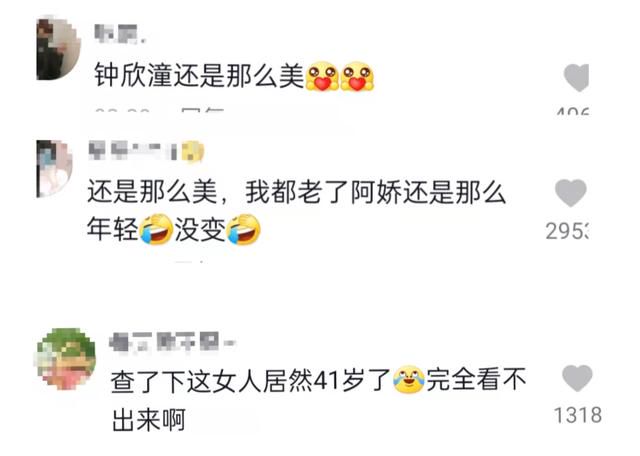Open the username above '钟欣潼还是那么美'
640x456 pixels.
point(119,34)
